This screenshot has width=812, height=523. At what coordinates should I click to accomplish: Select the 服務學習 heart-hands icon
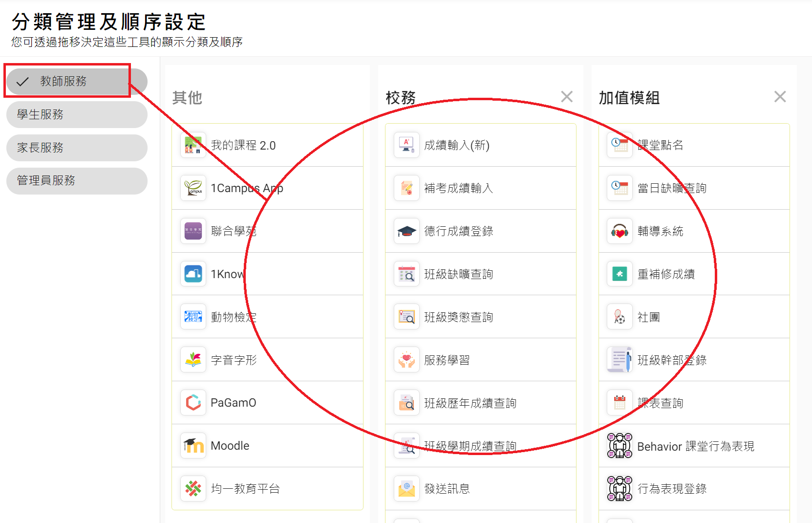[406, 360]
